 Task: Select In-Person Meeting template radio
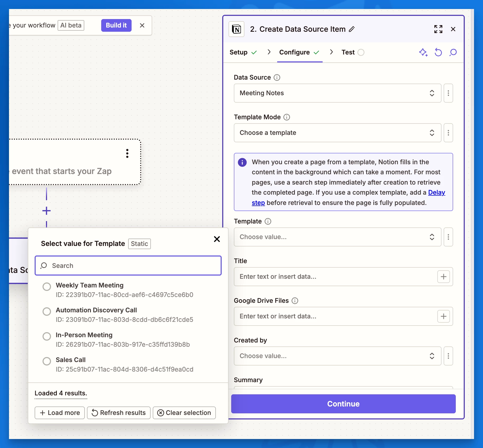click(47, 336)
